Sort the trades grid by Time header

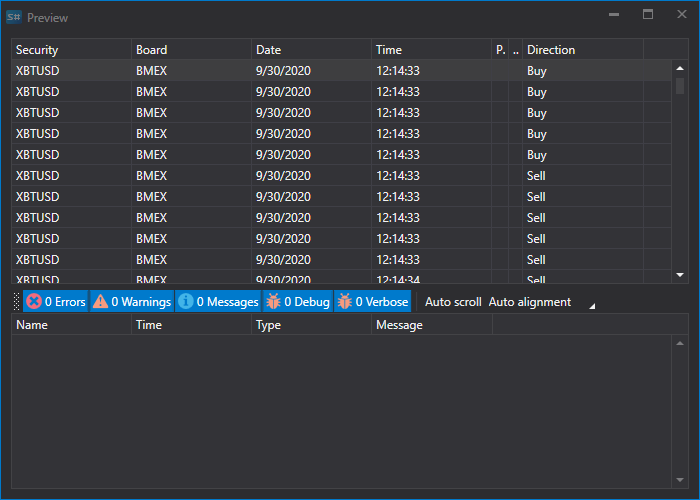pyautogui.click(x=432, y=50)
